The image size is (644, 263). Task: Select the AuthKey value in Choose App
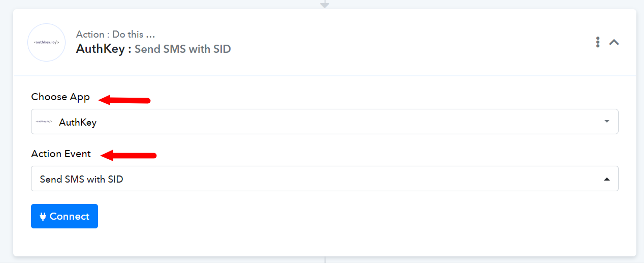coord(78,122)
